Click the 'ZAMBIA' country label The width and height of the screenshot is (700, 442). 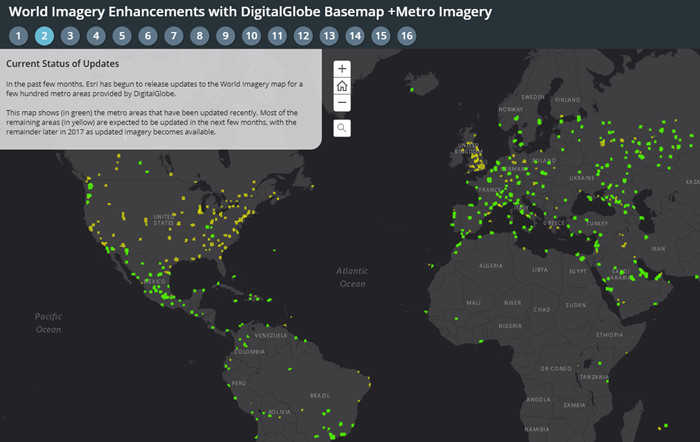point(574,405)
